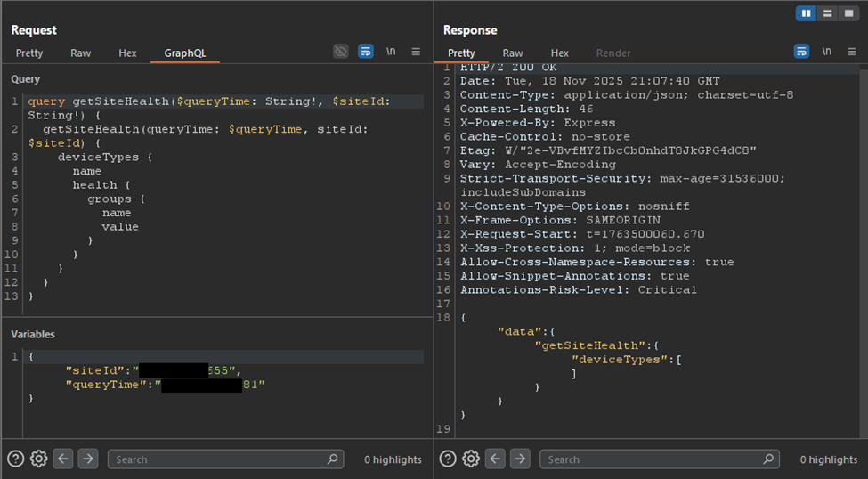Open help icon below Response panel
The image size is (868, 479).
448,459
